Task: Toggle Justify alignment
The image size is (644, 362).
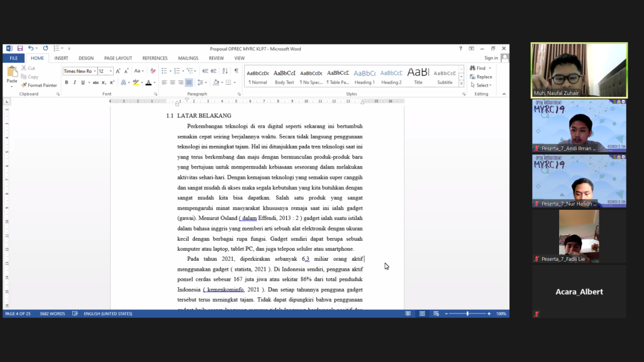Action: (189, 82)
